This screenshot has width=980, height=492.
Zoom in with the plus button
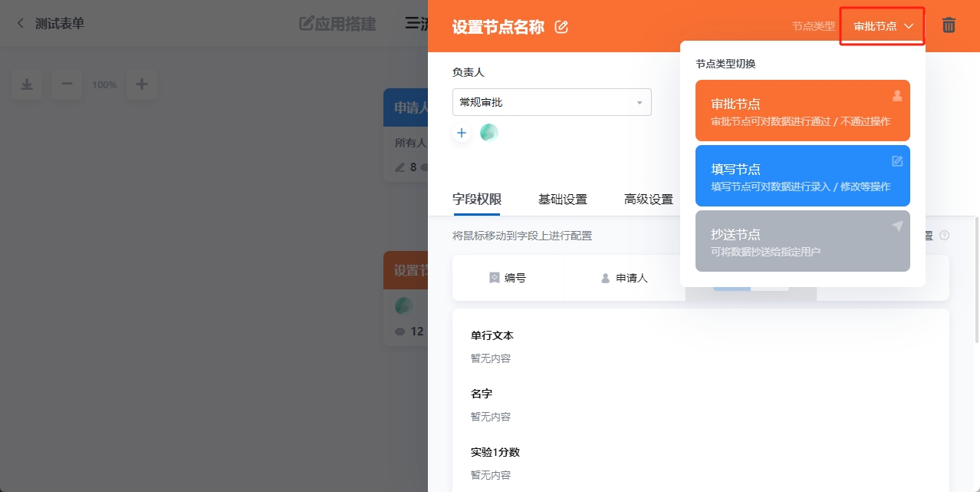142,84
